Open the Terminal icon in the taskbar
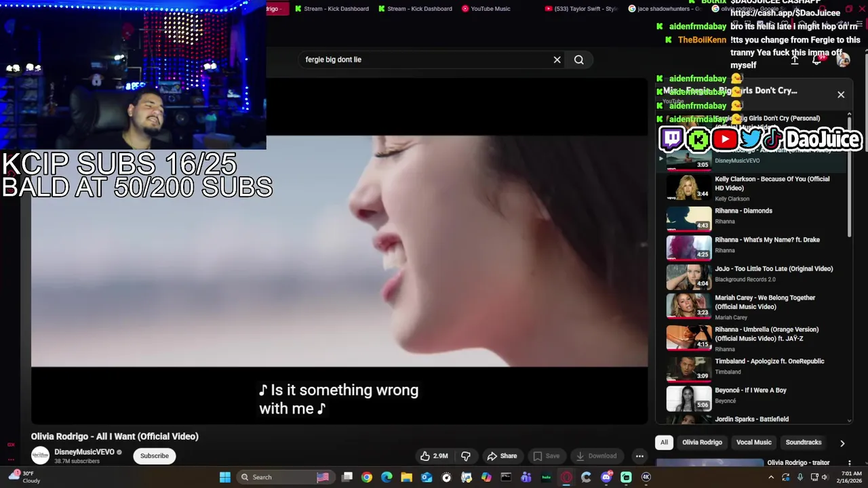 click(x=506, y=477)
